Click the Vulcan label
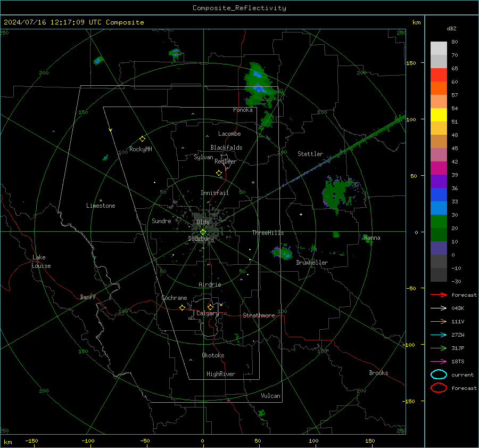The image size is (479, 448). coord(270,396)
